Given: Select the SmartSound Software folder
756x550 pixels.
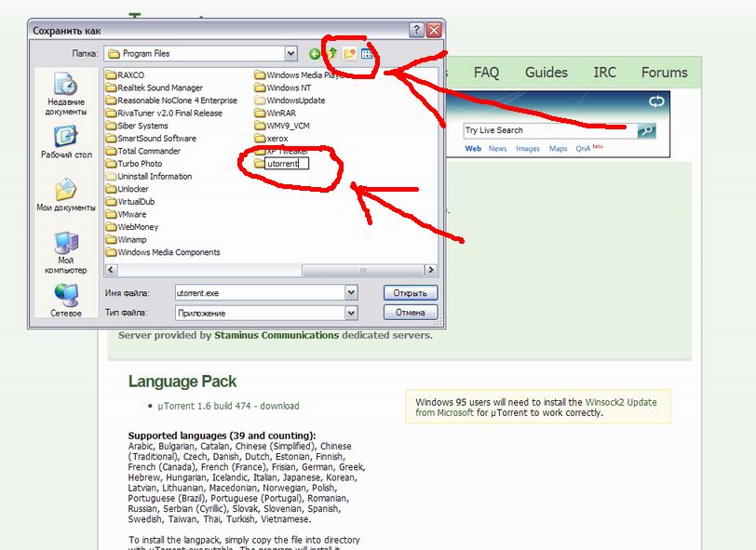Looking at the screenshot, I should pos(151,139).
